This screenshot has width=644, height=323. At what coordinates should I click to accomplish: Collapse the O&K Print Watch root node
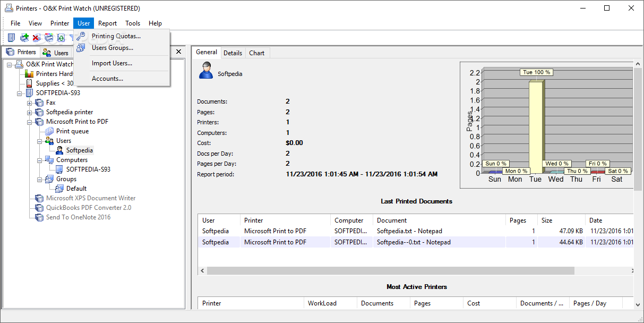(10, 64)
